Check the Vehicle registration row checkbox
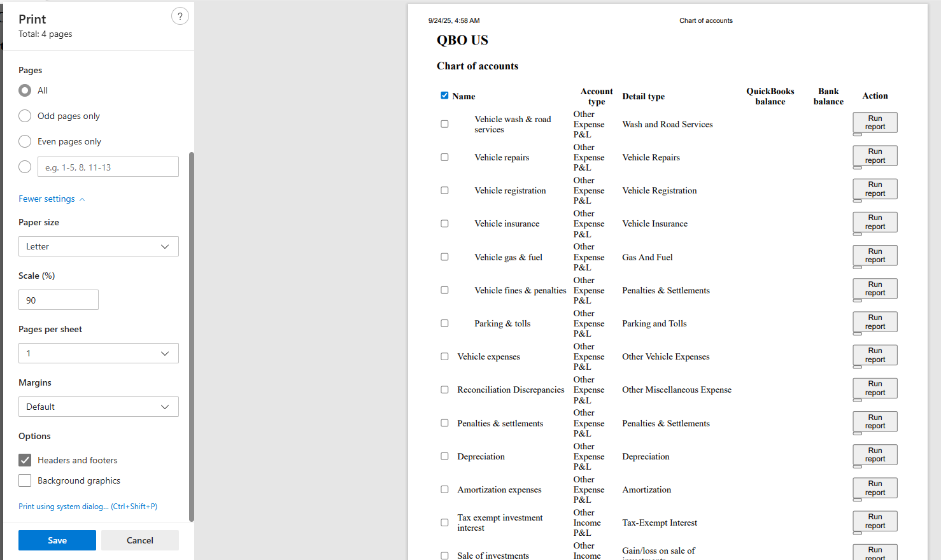The width and height of the screenshot is (941, 560). click(444, 190)
